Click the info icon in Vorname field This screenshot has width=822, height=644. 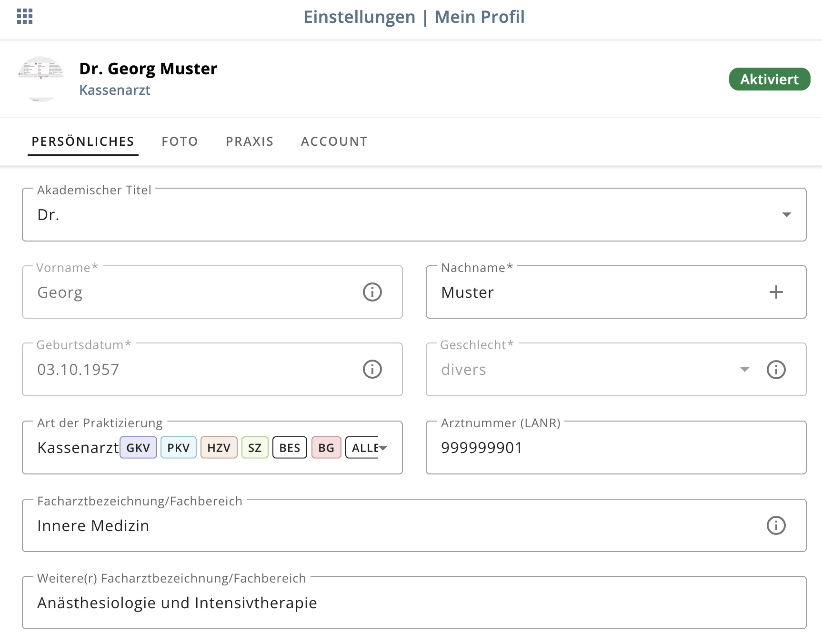point(372,292)
